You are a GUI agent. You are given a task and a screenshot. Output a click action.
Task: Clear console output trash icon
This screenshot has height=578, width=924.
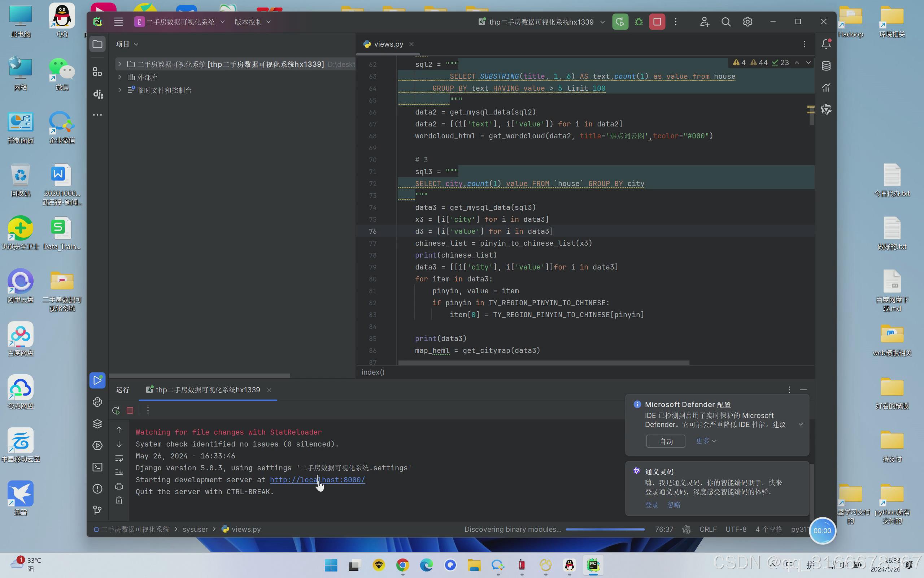tap(119, 500)
